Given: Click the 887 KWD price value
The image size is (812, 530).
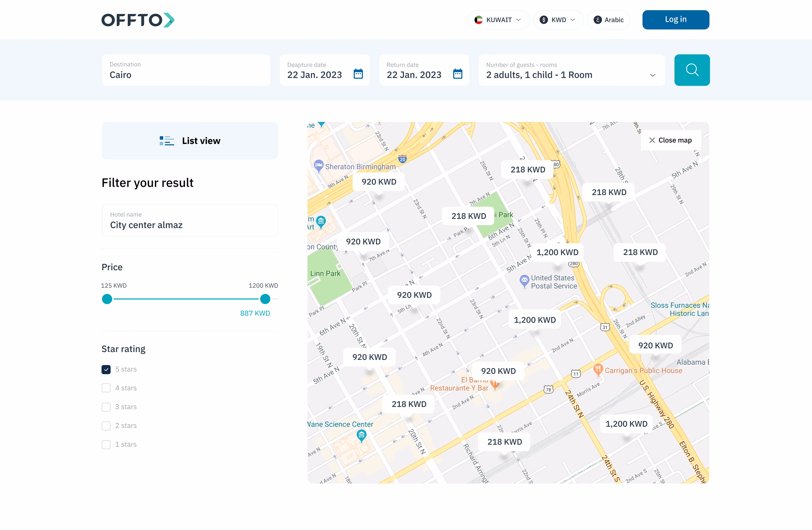Looking at the screenshot, I should click(x=255, y=313).
